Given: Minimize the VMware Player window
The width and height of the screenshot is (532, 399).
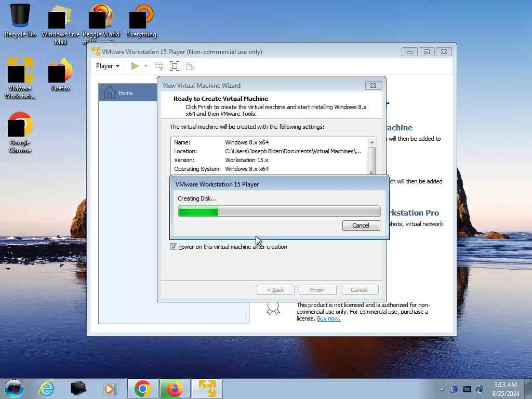Looking at the screenshot, I should point(409,52).
